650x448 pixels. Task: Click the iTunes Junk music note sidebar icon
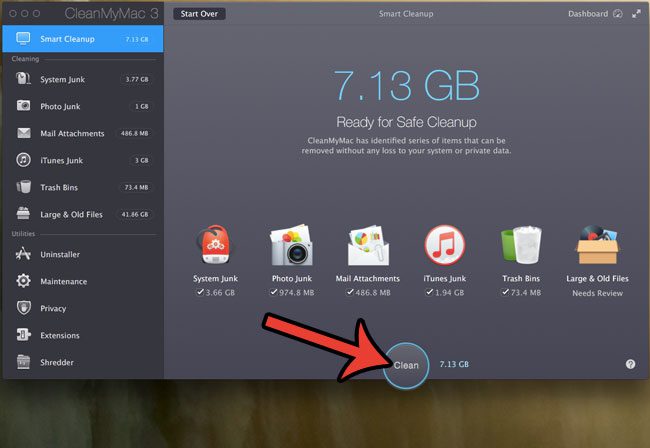(x=23, y=160)
